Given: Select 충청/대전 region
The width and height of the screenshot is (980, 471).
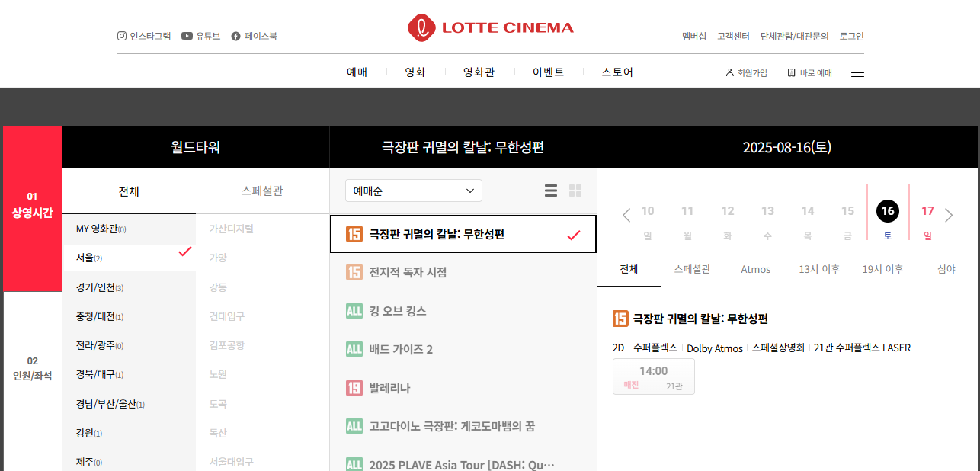Looking at the screenshot, I should [129, 316].
